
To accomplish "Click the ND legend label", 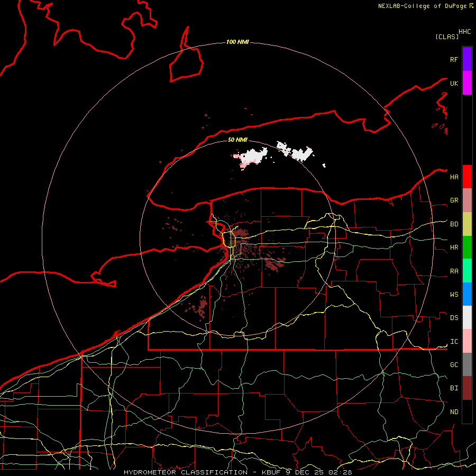I will click(454, 412).
